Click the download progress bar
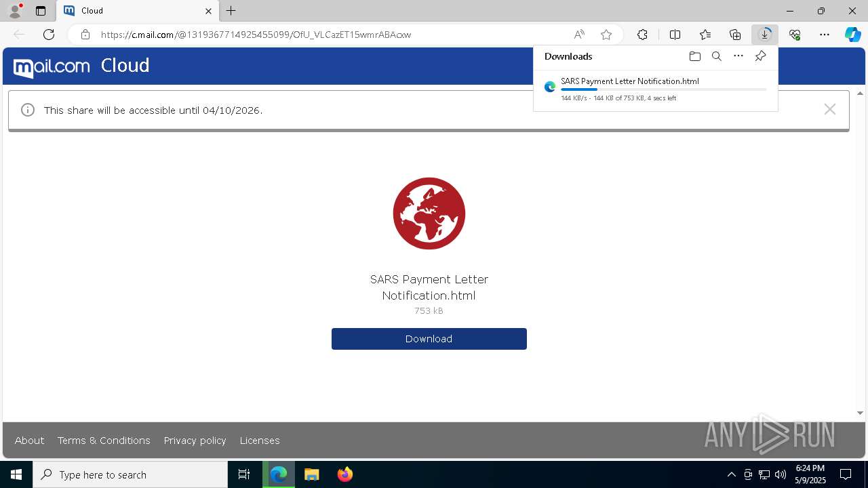This screenshot has width=868, height=488. [663, 89]
